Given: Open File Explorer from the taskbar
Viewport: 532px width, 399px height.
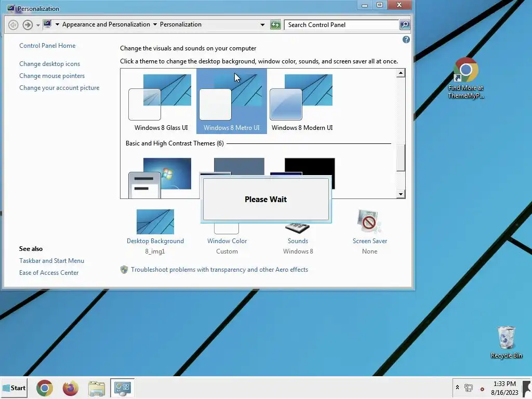Looking at the screenshot, I should 97,388.
